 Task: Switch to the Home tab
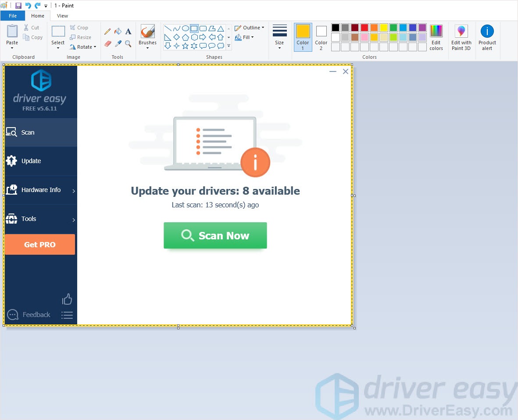click(38, 16)
